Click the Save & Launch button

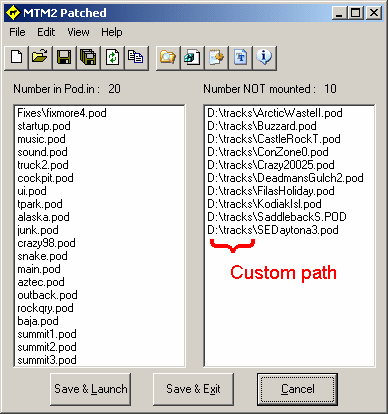click(x=90, y=389)
